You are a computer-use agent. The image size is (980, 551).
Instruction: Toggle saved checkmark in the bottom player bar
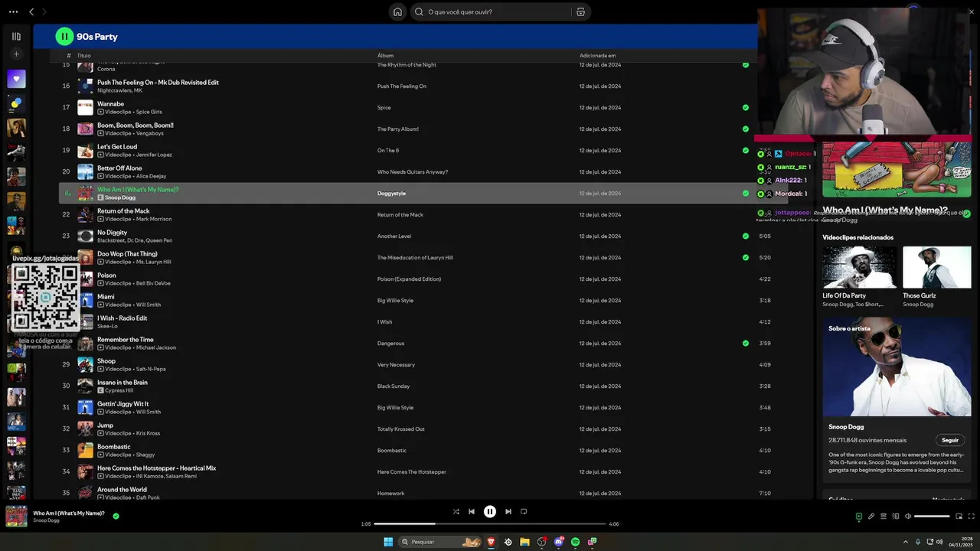pyautogui.click(x=116, y=516)
